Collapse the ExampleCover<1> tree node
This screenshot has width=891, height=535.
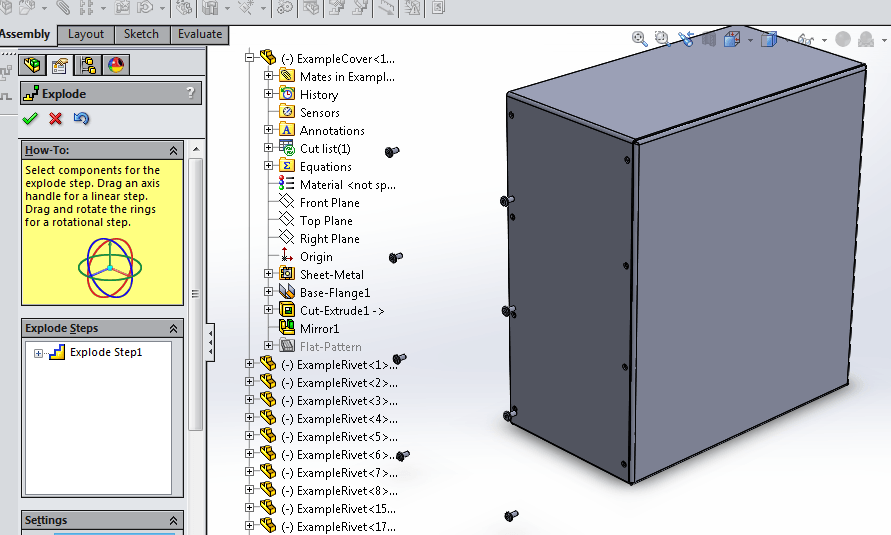tap(249, 57)
